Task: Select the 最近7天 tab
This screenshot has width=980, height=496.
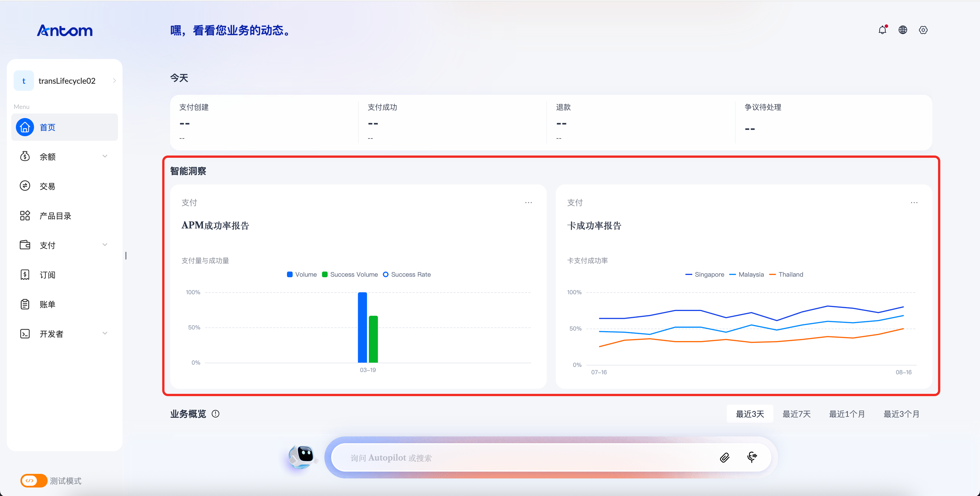Action: pyautogui.click(x=796, y=414)
